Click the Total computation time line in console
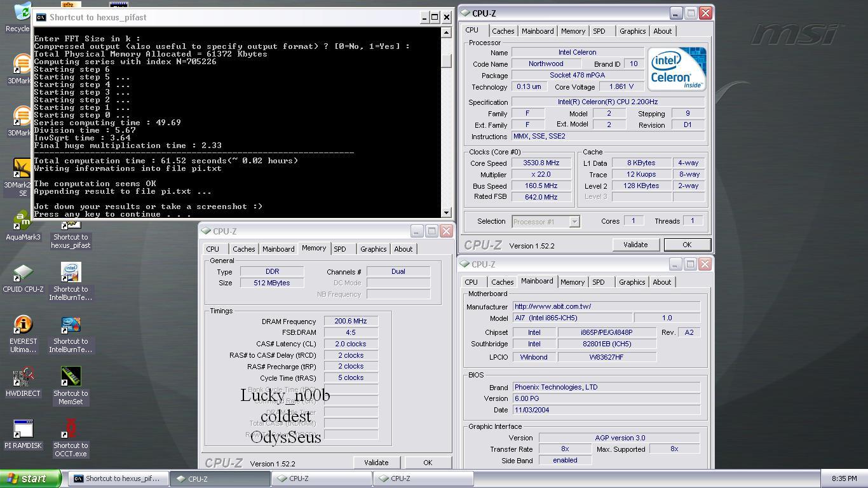This screenshot has height=488, width=868. (166, 161)
